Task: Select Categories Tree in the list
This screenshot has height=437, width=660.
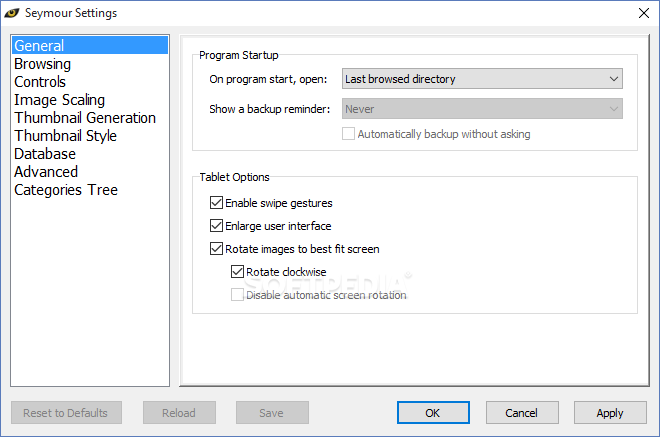Action: pyautogui.click(x=90, y=190)
